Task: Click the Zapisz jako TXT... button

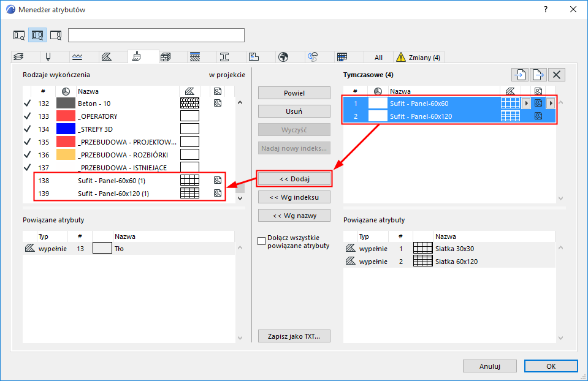Action: pyautogui.click(x=294, y=336)
